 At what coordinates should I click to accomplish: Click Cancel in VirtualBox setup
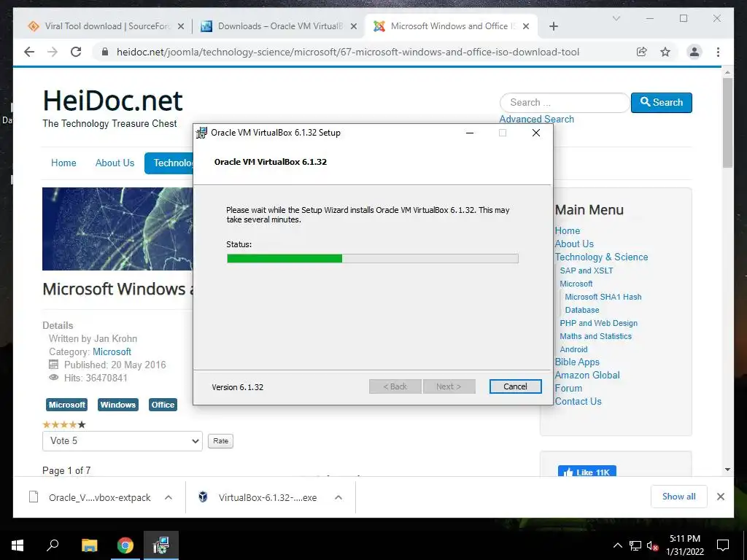coord(516,386)
